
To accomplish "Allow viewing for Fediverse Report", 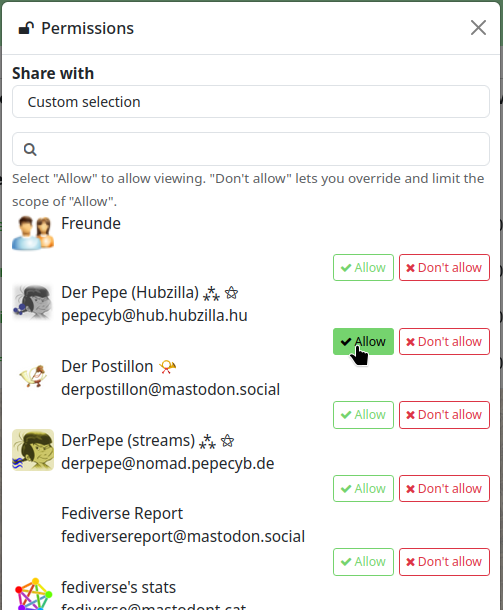I will point(363,562).
